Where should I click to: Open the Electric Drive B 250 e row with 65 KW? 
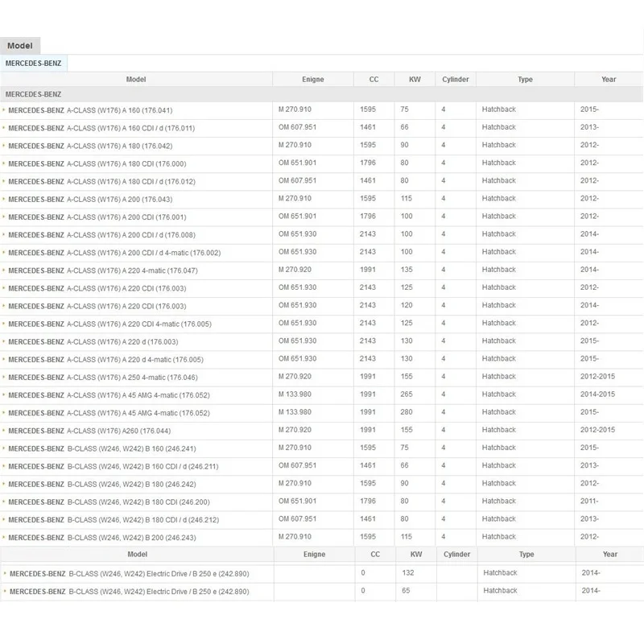(129, 592)
